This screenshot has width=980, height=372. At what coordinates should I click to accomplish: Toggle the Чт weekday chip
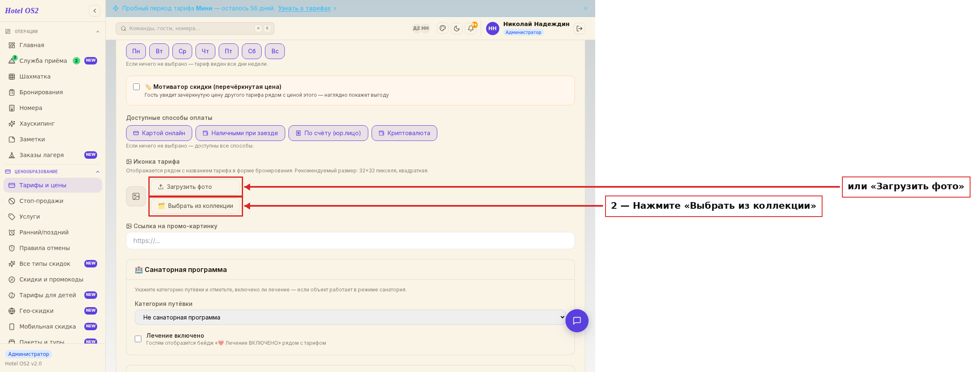point(205,51)
